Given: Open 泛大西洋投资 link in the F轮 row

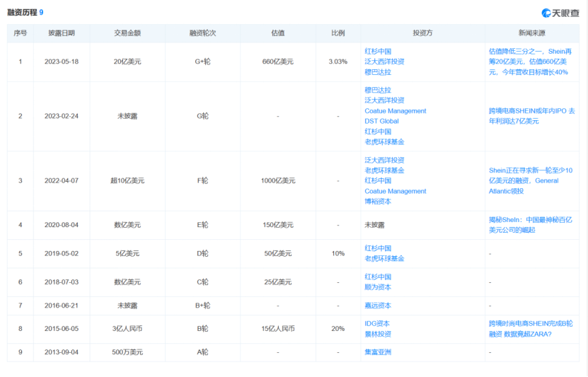Looking at the screenshot, I should (x=384, y=160).
